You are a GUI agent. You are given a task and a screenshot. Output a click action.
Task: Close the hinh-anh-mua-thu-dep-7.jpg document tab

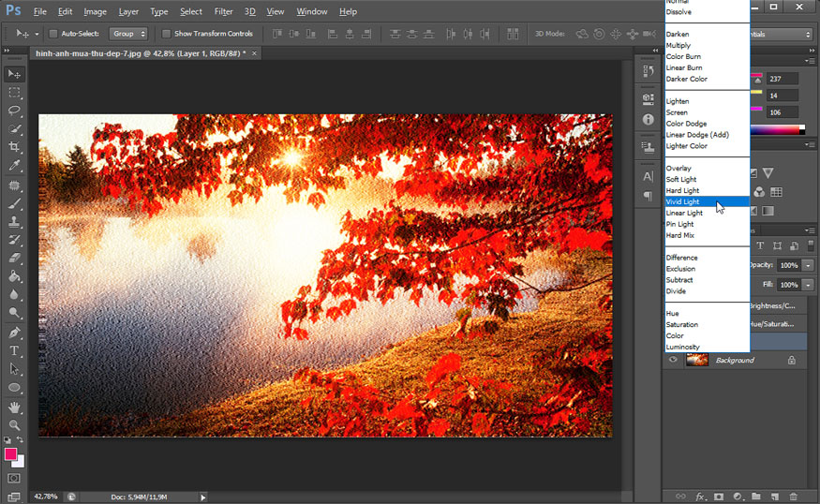254,53
